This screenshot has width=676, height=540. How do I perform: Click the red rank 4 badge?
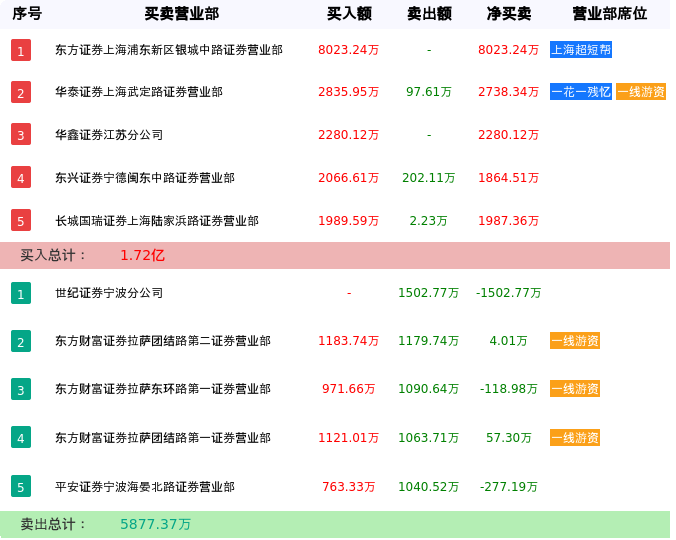[x=21, y=177]
